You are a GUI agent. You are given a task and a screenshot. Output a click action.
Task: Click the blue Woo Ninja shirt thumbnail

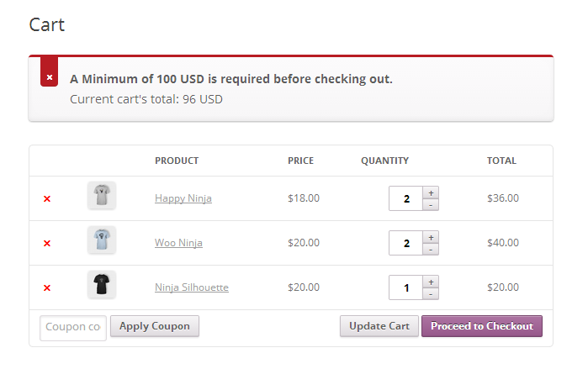tap(102, 240)
